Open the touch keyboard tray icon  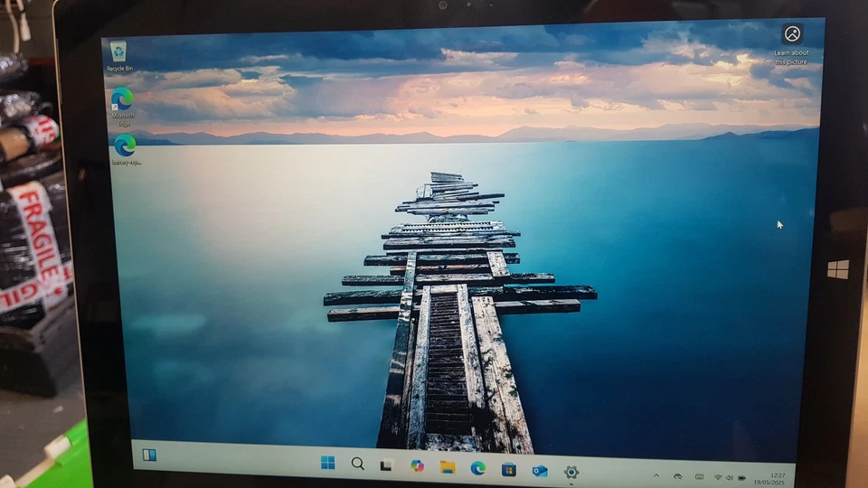pos(699,477)
